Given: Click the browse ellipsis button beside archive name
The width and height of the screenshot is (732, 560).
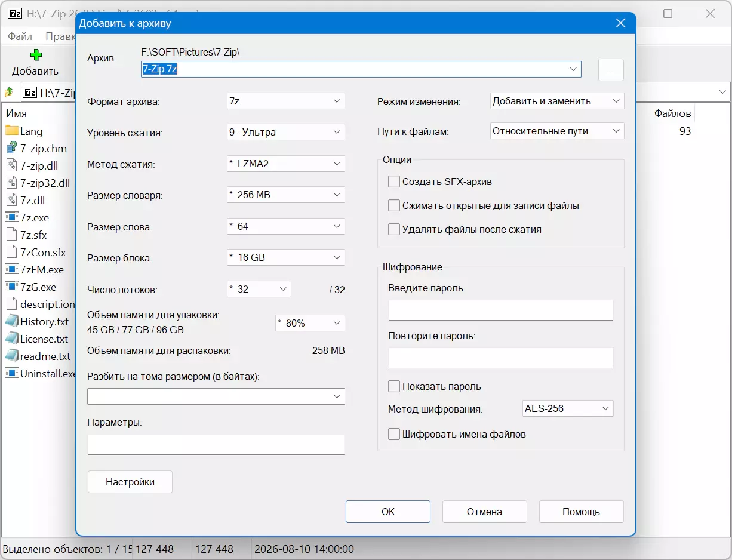Looking at the screenshot, I should pyautogui.click(x=611, y=70).
